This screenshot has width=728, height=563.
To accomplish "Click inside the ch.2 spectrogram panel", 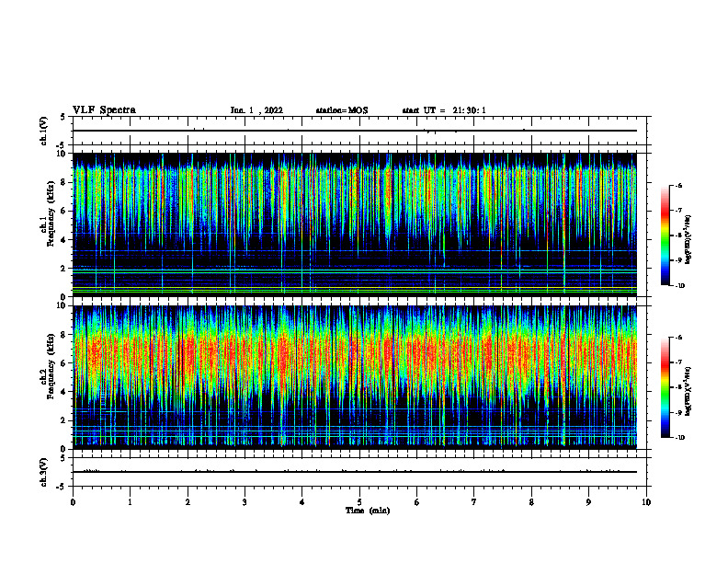I will pyautogui.click(x=355, y=377).
